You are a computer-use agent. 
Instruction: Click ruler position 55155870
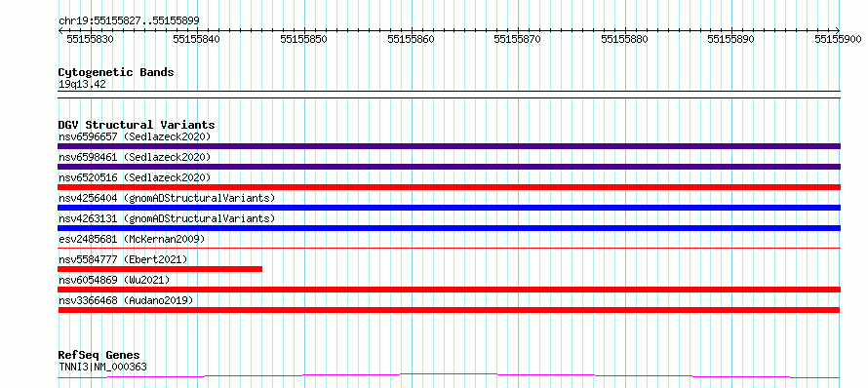point(518,39)
